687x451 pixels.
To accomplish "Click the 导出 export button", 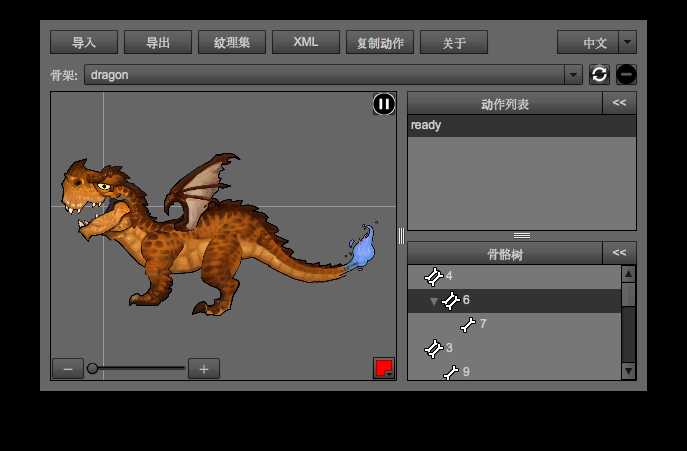I will coord(158,43).
